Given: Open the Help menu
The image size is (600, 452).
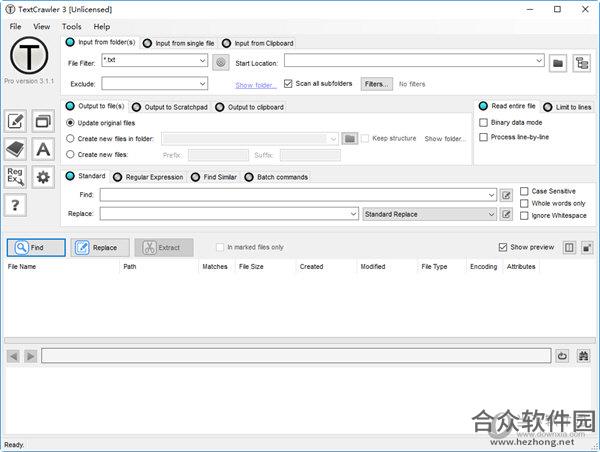Looking at the screenshot, I should click(x=102, y=26).
